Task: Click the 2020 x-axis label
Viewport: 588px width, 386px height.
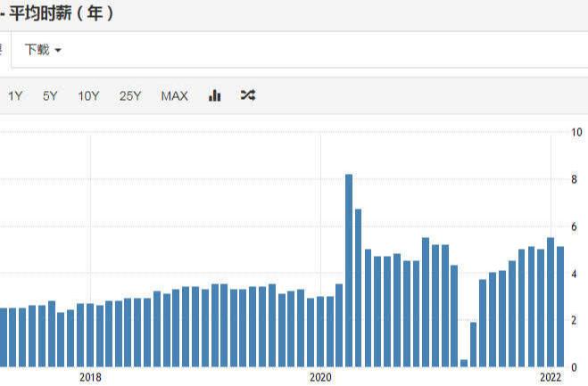Action: pos(319,378)
